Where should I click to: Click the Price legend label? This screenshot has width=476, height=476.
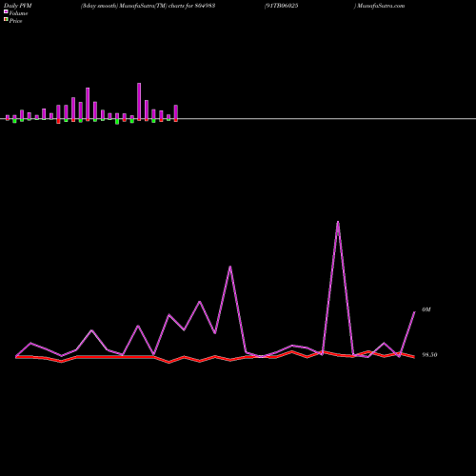click(x=15, y=21)
